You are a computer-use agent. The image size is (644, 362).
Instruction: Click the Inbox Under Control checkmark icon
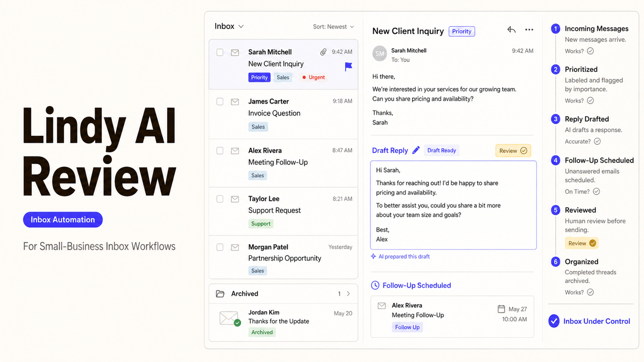(554, 321)
